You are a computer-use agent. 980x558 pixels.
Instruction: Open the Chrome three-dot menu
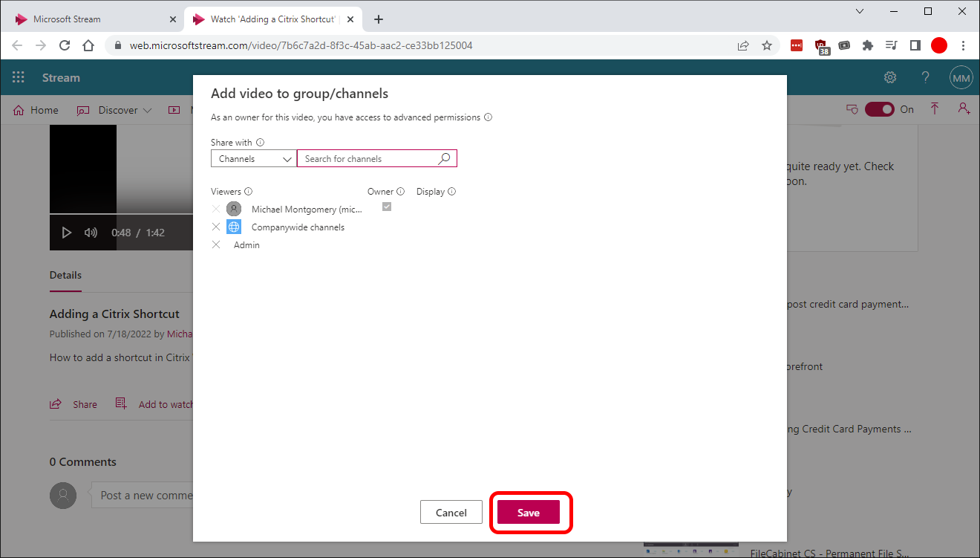tap(964, 45)
